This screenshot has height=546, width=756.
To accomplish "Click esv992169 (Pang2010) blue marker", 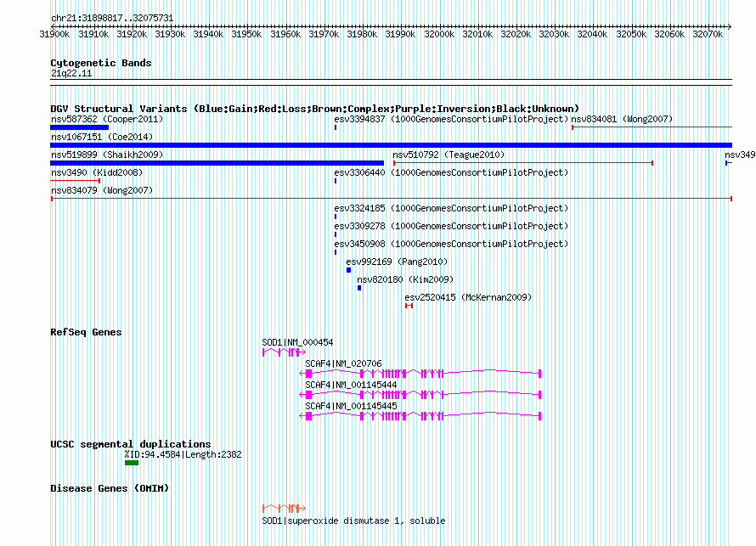I will 348,270.
